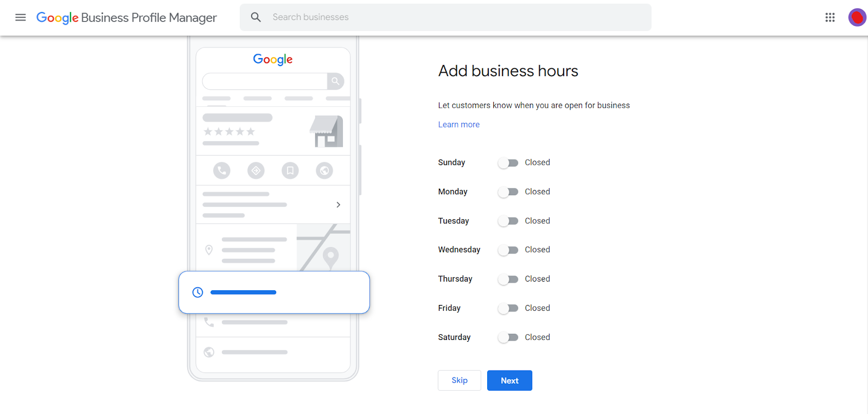Viewport: 868px width, 414px height.
Task: Click the website globe icon in preview
Action: tap(324, 170)
